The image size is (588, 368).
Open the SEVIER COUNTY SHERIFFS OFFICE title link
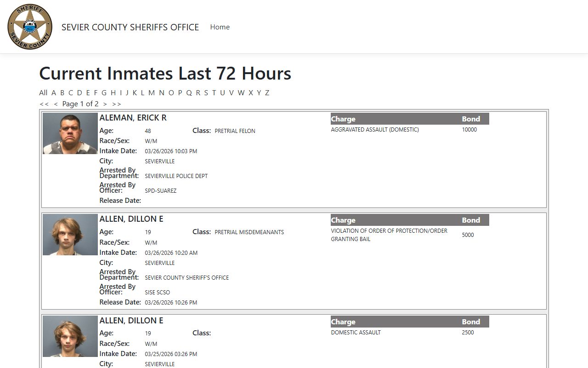click(130, 27)
